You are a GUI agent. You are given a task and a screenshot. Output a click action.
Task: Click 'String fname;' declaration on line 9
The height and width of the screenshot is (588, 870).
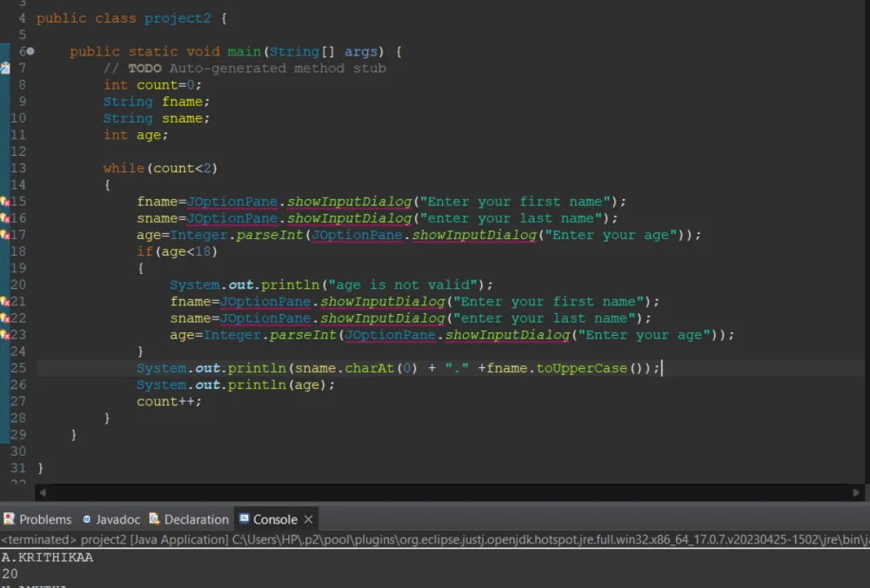(x=157, y=102)
